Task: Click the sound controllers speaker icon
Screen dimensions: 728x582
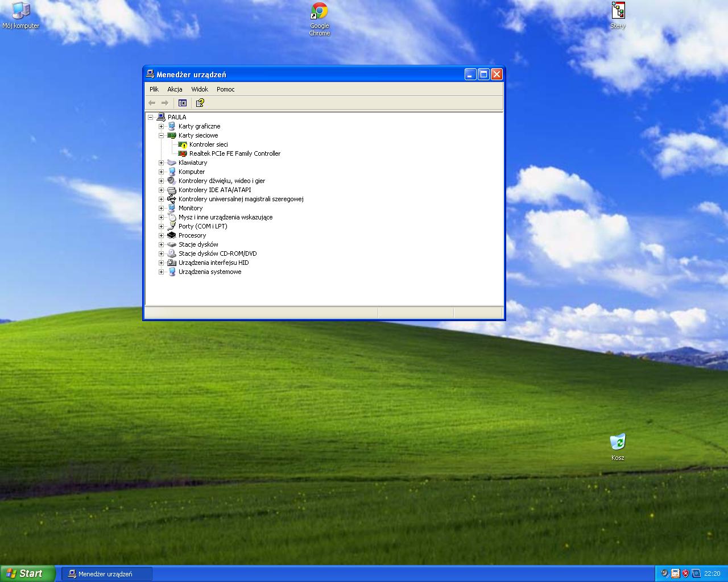Action: 172,181
